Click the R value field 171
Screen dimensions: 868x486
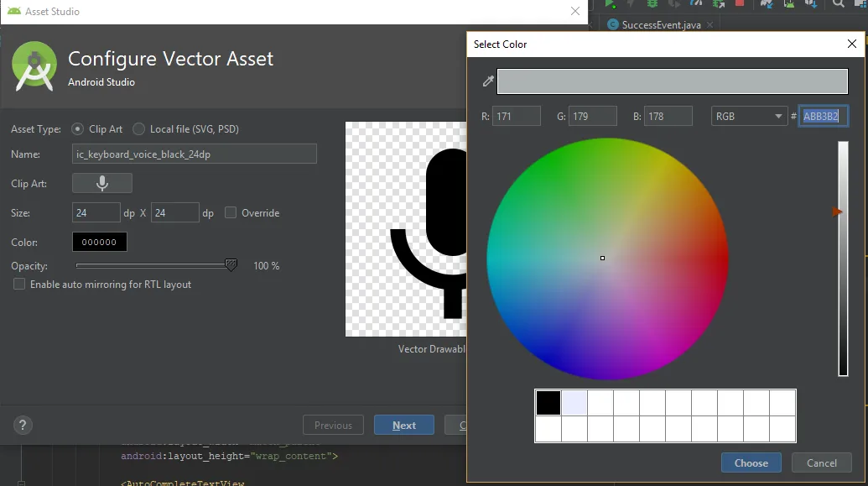[x=516, y=117]
